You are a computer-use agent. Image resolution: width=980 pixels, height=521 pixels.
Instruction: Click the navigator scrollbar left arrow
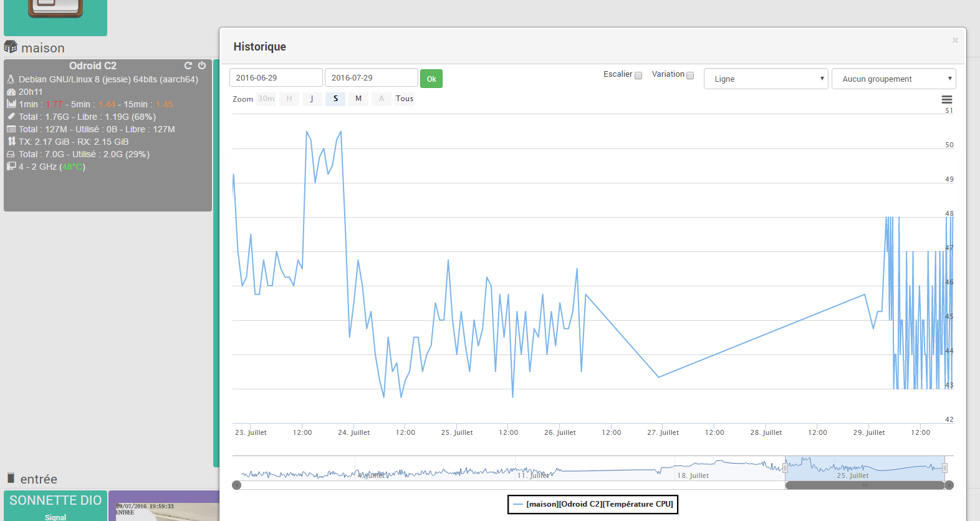237,485
